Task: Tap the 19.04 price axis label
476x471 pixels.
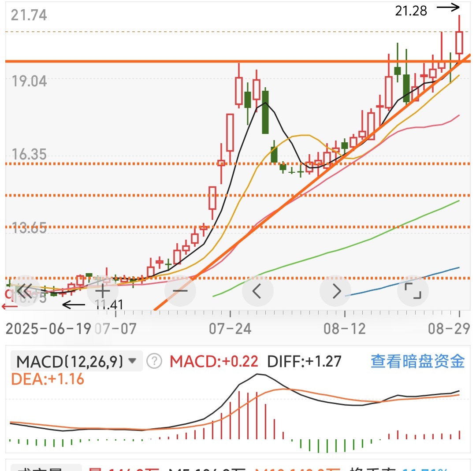Action: [x=29, y=82]
